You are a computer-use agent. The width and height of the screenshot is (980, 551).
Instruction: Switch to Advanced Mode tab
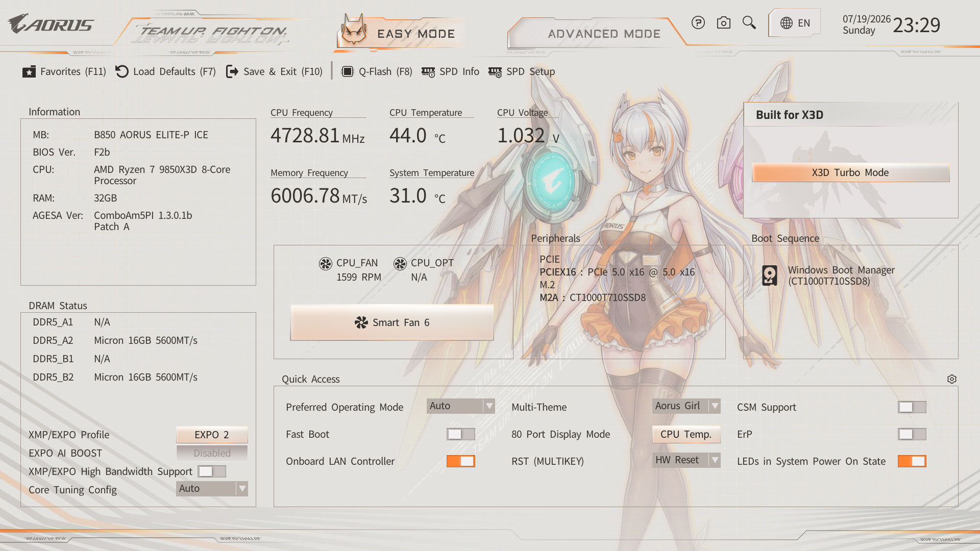click(597, 34)
